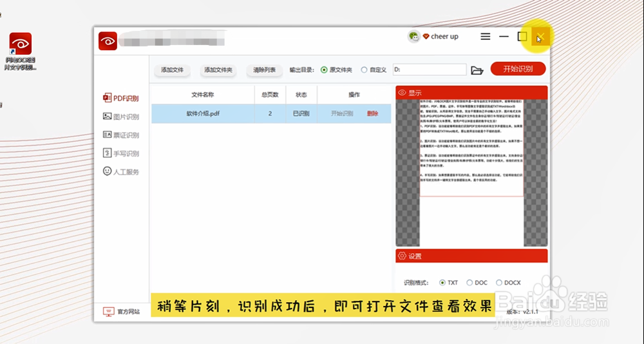Image resolution: width=644 pixels, height=344 pixels.
Task: Click 文件名称 column header
Action: click(x=203, y=95)
